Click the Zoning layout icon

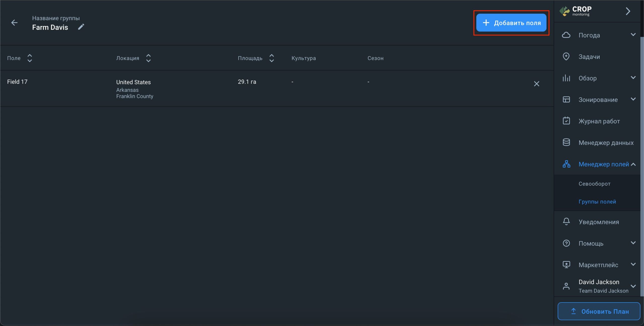click(x=566, y=100)
